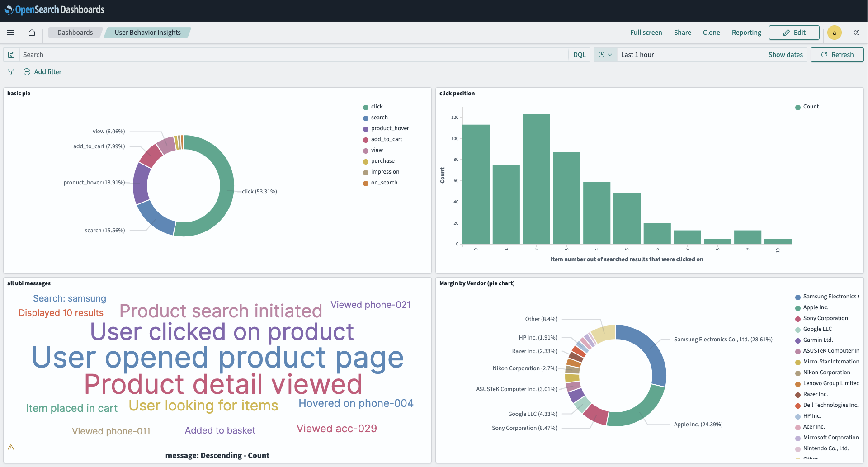This screenshot has width=868, height=467.
Task: Click warning triangle in ubi messages panel
Action: pyautogui.click(x=11, y=448)
